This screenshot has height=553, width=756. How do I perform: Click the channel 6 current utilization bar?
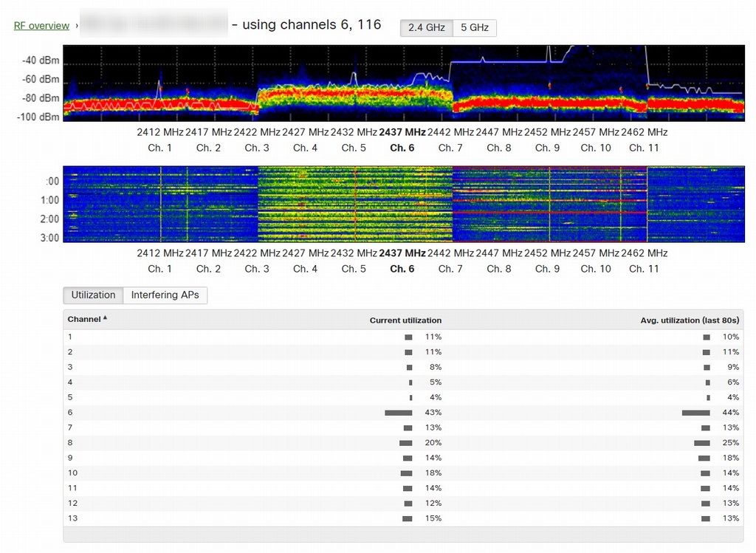click(x=398, y=413)
